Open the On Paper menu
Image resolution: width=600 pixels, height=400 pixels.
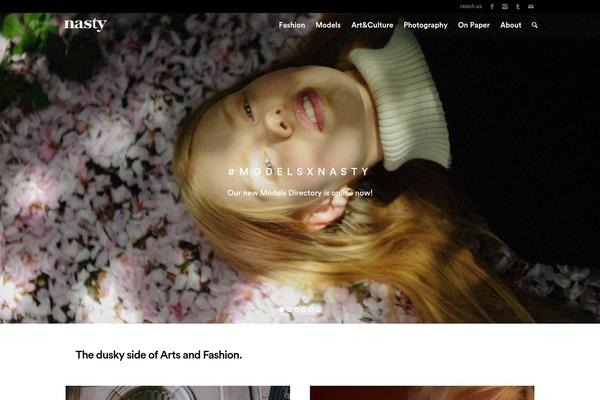[474, 25]
